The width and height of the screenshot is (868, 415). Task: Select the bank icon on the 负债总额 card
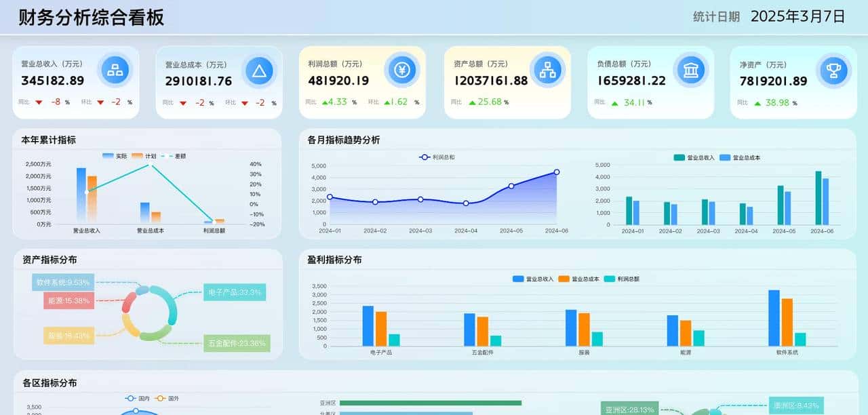(691, 69)
